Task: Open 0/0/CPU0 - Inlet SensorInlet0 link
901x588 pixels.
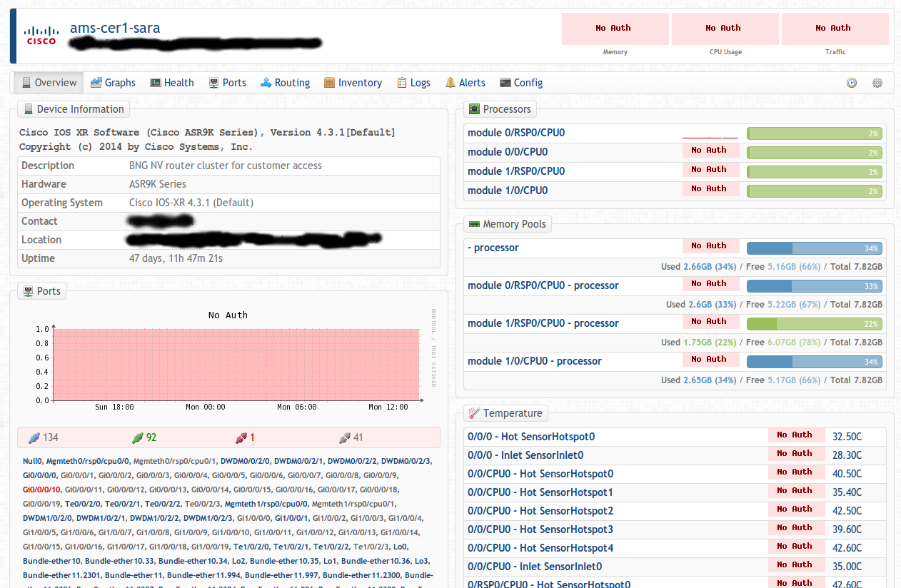Action: (535, 567)
